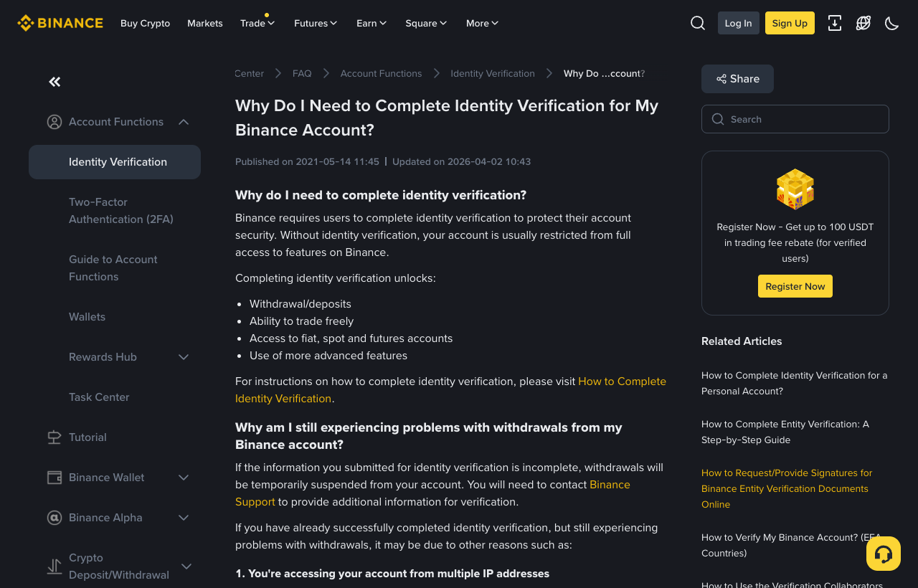Screen dimensions: 918x588
Task: Click the article's main title heading
Action: pos(447,118)
